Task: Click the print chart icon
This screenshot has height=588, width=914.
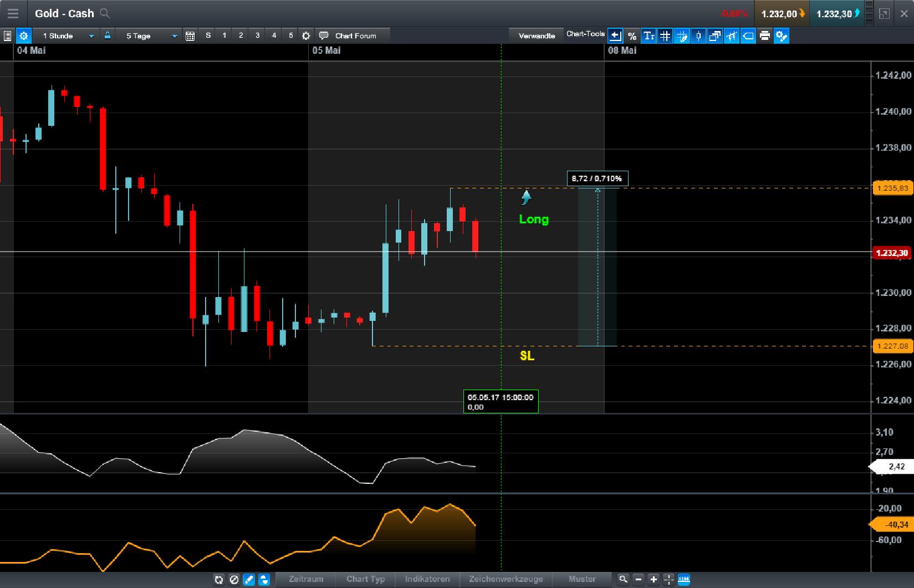Action: (765, 36)
